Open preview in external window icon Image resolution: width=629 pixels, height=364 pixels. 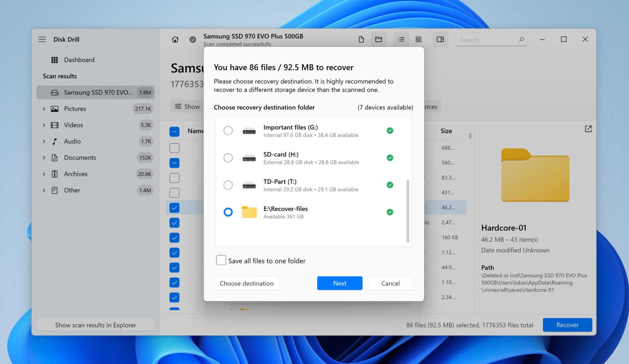coord(588,129)
